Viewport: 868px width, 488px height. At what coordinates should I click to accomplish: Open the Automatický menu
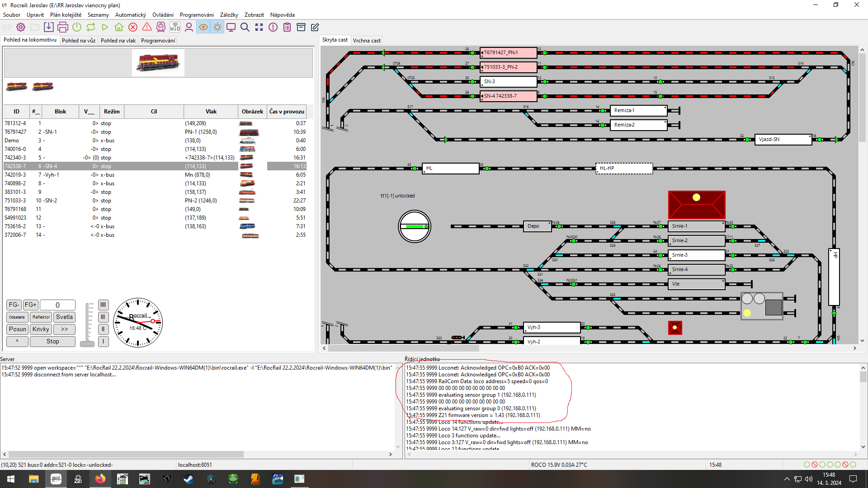[x=130, y=15]
